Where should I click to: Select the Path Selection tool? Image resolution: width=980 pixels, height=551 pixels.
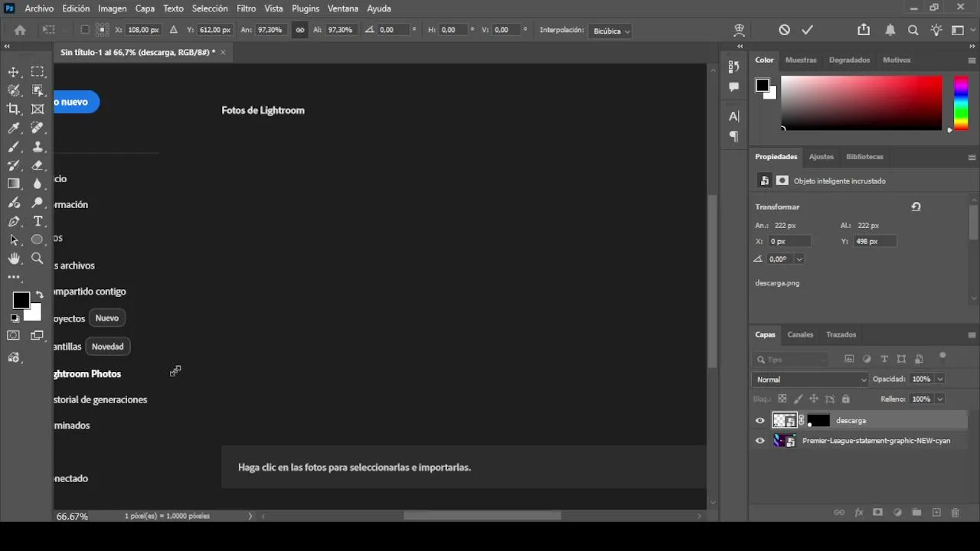pyautogui.click(x=14, y=240)
